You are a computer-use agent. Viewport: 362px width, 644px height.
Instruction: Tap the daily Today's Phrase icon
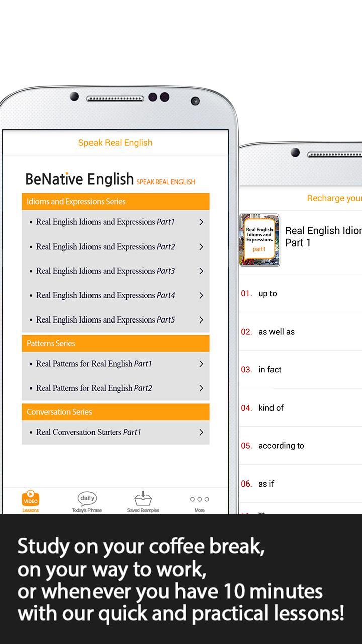(87, 499)
